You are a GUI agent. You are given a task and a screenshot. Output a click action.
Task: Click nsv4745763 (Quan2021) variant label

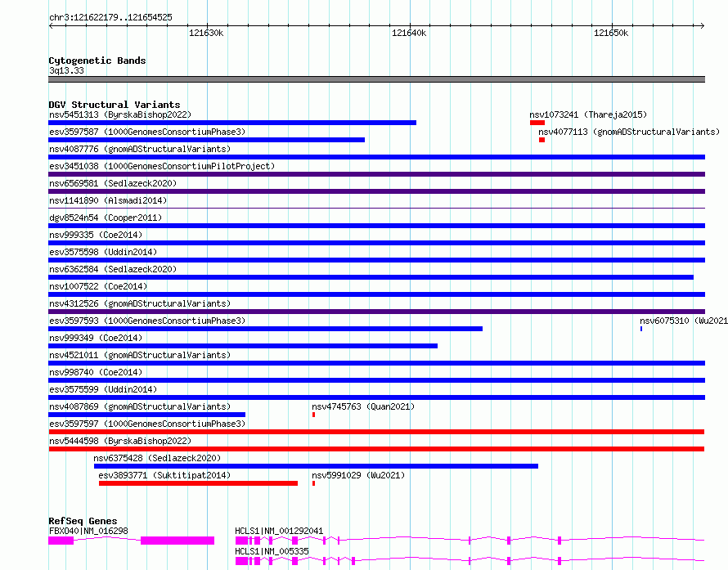click(363, 406)
